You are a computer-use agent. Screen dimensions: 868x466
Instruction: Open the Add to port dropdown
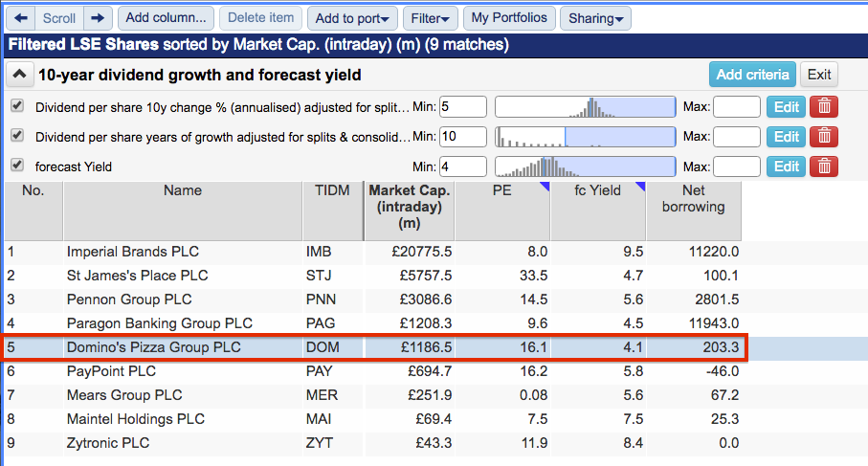pos(352,18)
